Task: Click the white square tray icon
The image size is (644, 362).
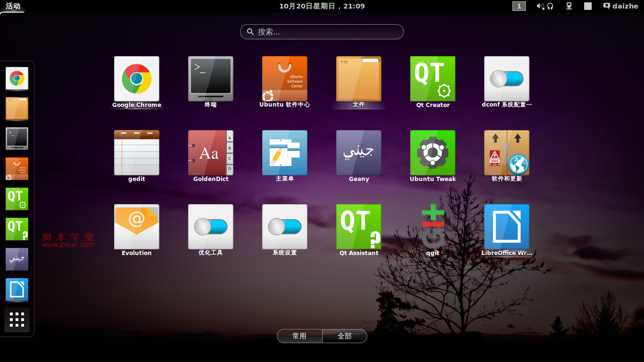Action: pos(588,6)
